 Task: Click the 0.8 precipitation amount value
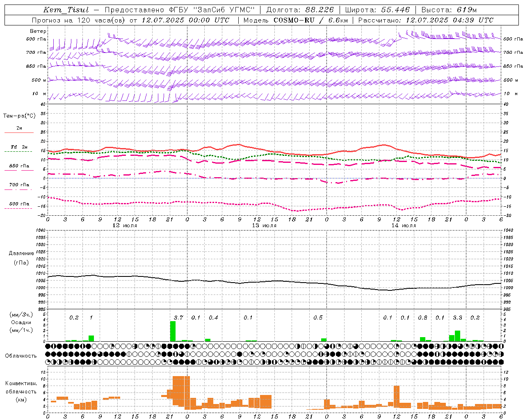coord(422,318)
